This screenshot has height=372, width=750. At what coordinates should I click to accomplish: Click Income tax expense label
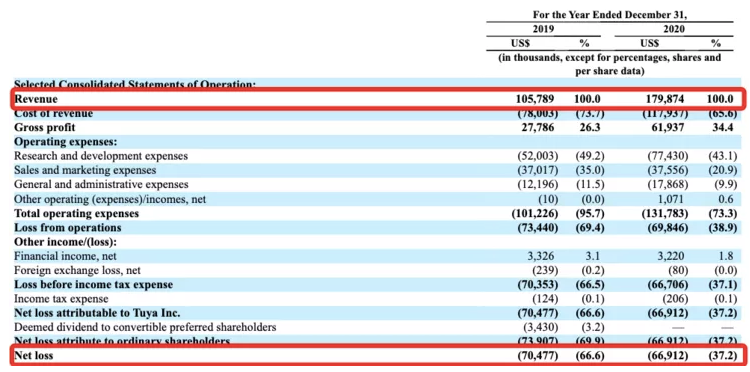click(x=61, y=299)
